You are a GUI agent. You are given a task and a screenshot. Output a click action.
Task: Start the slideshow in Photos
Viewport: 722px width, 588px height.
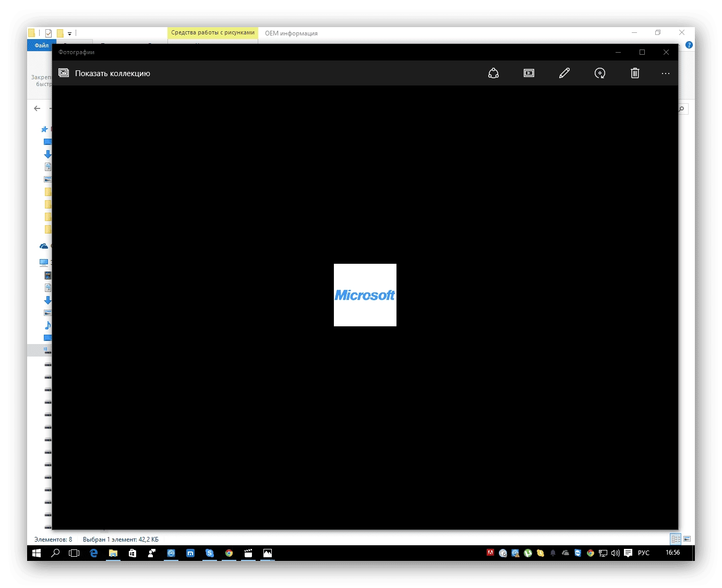click(x=529, y=73)
